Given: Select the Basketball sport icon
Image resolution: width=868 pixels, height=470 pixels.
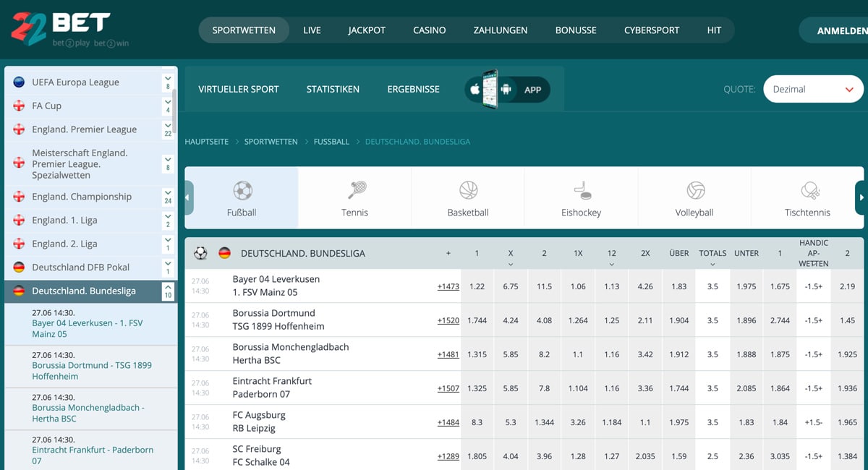Looking at the screenshot, I should point(468,190).
